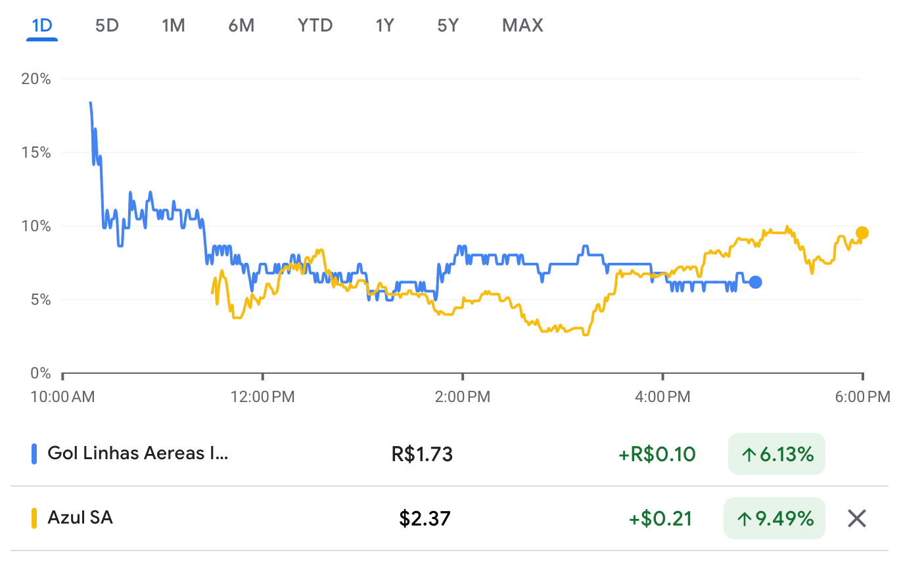Screen dimensions: 924x561
Task: Click the 6:00 PM axis label
Action: pos(862,397)
